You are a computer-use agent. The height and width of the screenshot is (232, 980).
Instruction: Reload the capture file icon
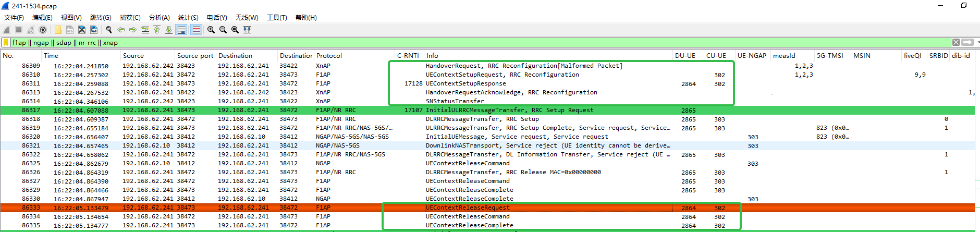(x=94, y=30)
